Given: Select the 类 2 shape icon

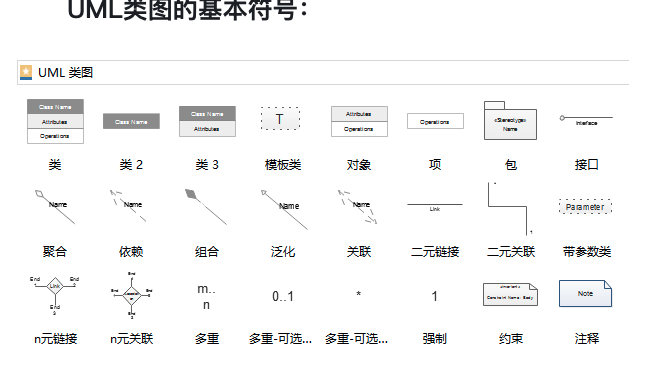Looking at the screenshot, I should click(131, 121).
